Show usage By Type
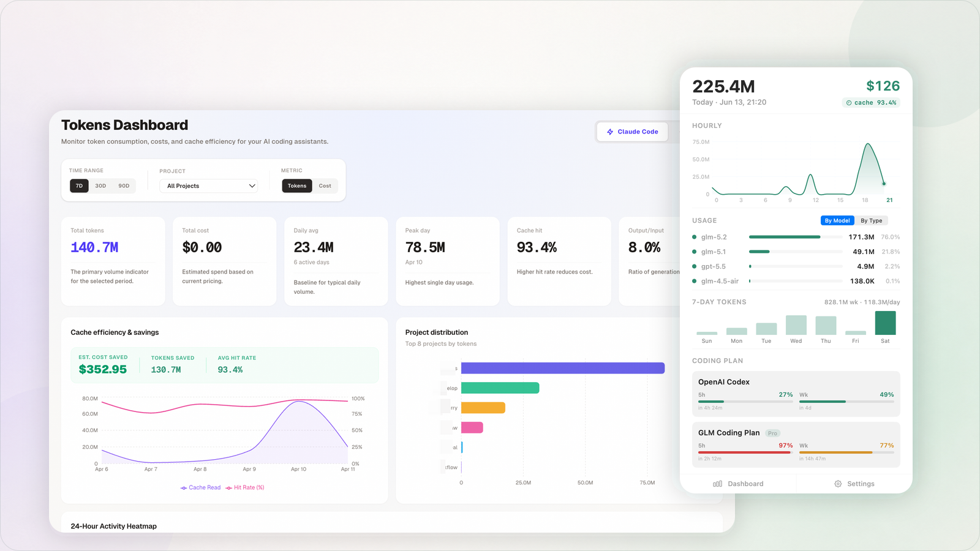 [872, 220]
